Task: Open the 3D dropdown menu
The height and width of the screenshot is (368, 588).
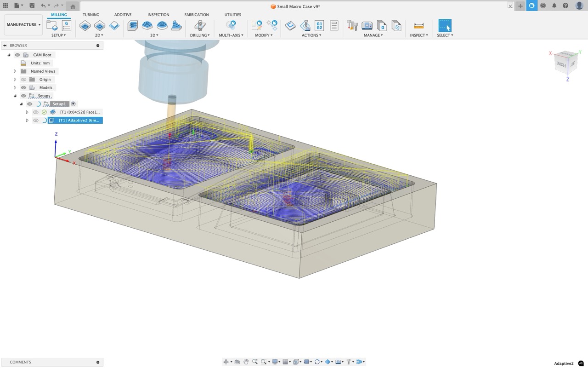Action: pyautogui.click(x=154, y=35)
